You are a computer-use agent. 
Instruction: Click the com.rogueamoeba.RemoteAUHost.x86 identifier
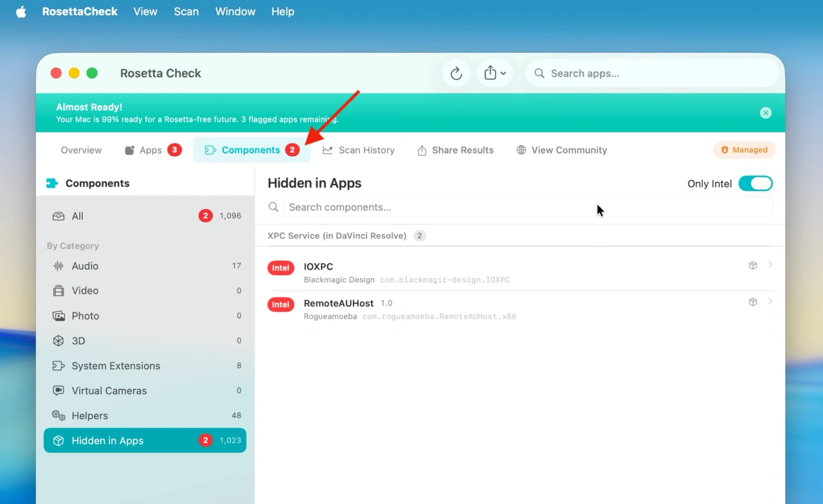coord(439,317)
